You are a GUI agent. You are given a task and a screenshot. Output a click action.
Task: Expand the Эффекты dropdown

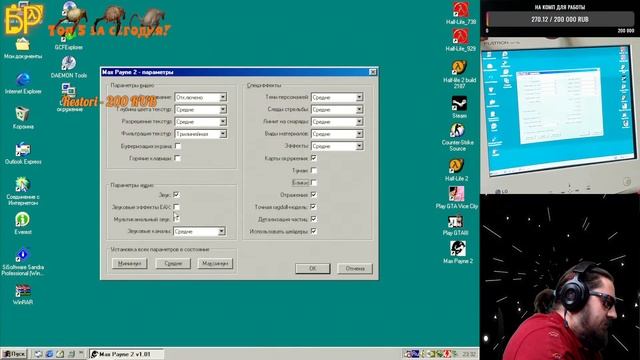(337, 146)
